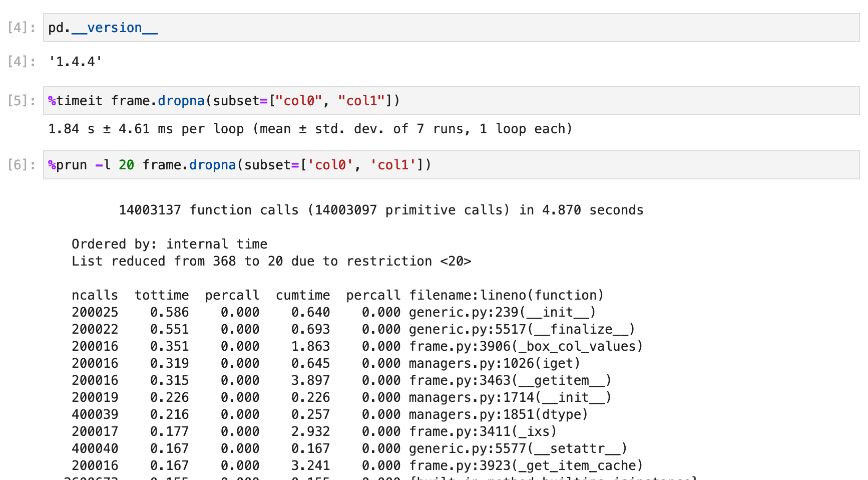This screenshot has width=868, height=480.
Task: Click the frame.py:3923(_get_item_cache) entry
Action: pos(526,465)
